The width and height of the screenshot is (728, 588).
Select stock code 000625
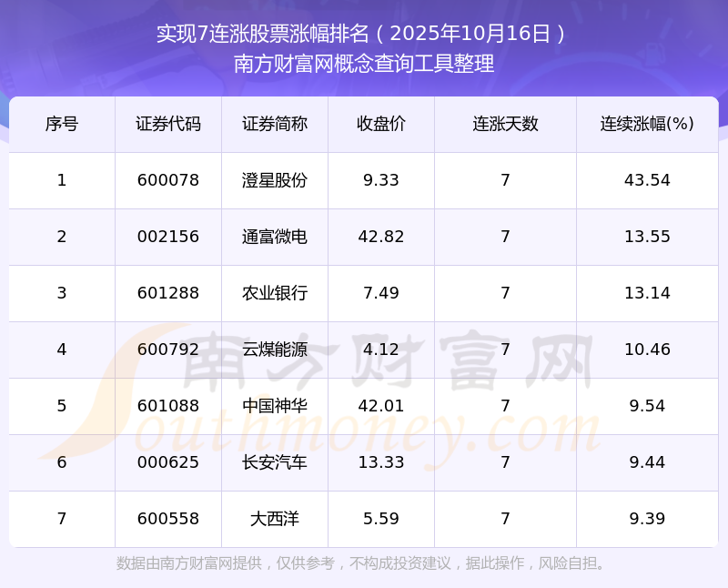pos(168,462)
